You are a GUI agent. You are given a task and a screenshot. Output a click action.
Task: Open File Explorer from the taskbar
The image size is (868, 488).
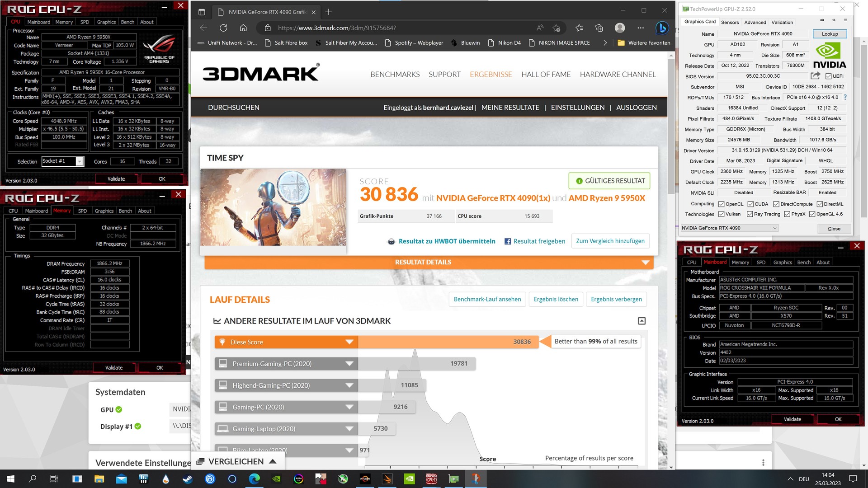[99, 479]
